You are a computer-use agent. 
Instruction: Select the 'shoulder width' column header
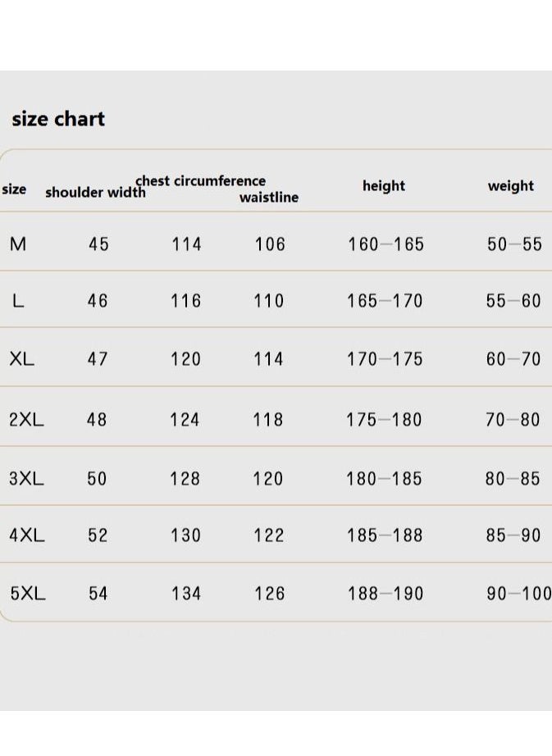(95, 193)
